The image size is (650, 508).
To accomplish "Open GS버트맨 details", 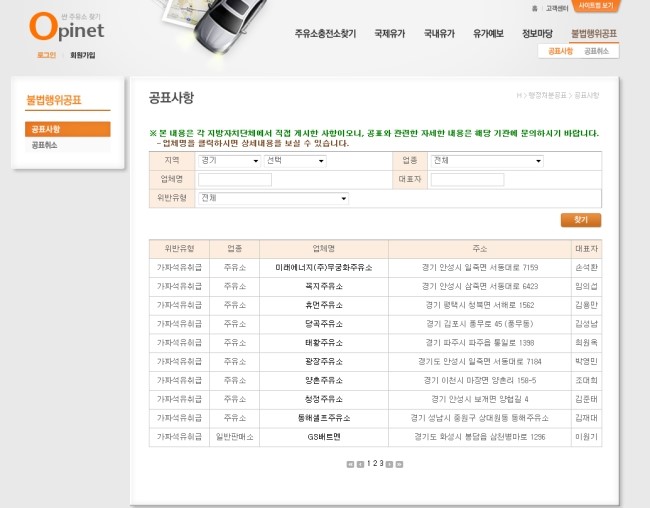I will (x=324, y=437).
